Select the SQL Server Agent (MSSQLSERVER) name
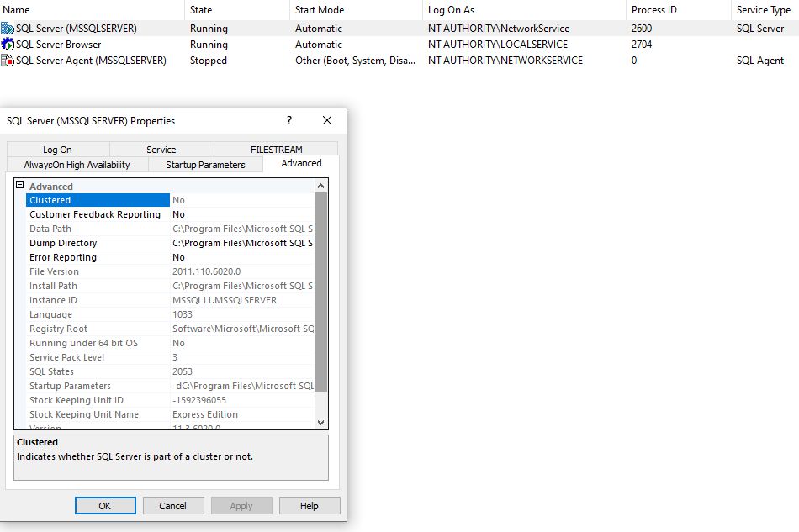The image size is (799, 532). click(91, 60)
